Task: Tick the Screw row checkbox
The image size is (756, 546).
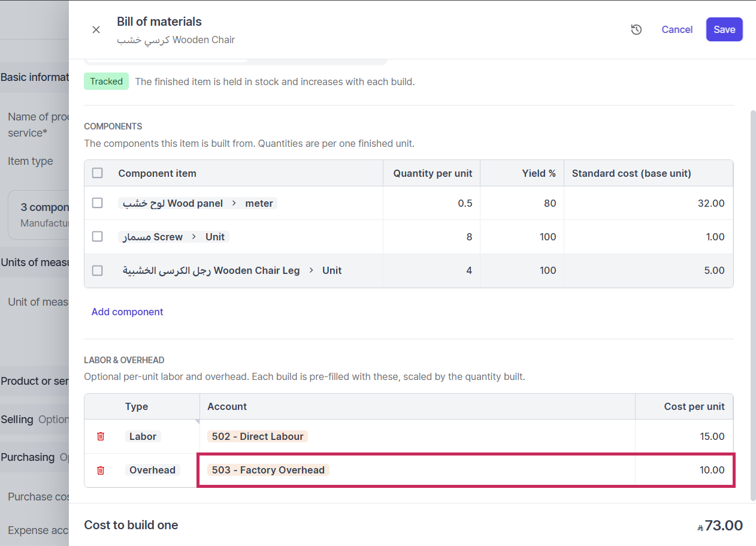Action: (97, 237)
